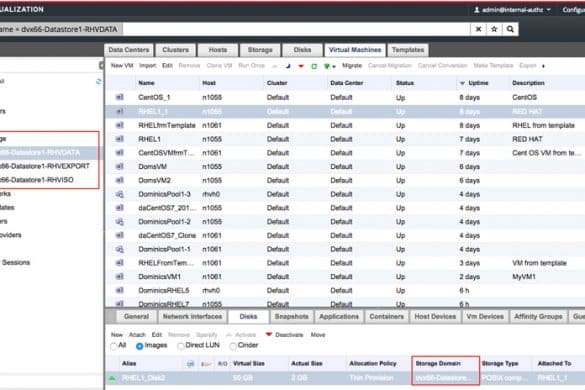Image resolution: width=585 pixels, height=390 pixels.
Task: Click the Edit button in the VM toolbar
Action: 167,66
